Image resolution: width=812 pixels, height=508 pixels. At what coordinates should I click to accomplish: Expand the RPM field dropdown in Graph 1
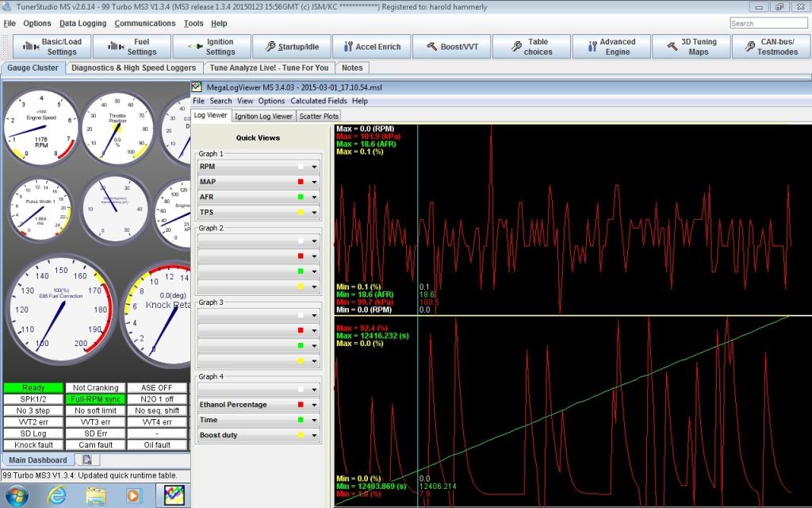pyautogui.click(x=314, y=167)
